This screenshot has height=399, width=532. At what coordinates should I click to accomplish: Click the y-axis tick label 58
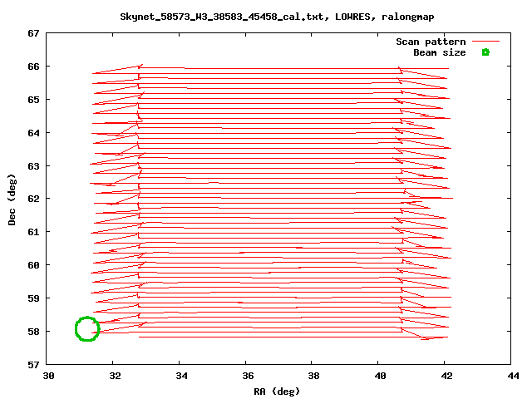coord(33,332)
